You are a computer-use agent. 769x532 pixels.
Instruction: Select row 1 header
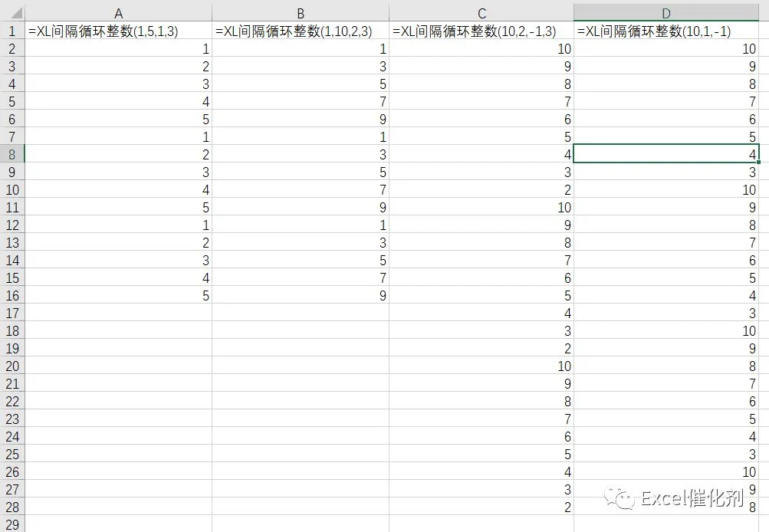(x=12, y=31)
